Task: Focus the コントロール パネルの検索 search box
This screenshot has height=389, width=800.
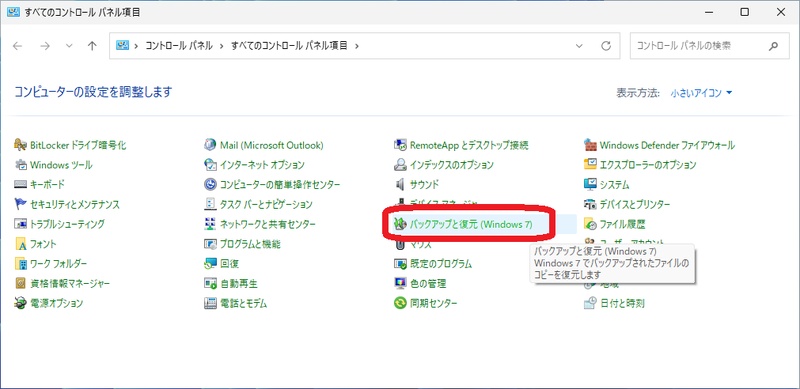Action: 710,45
